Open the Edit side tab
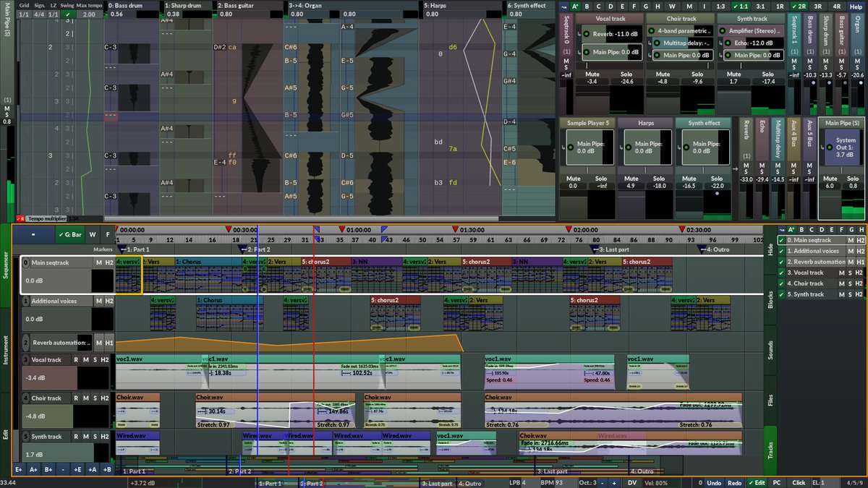The width and height of the screenshot is (868, 488). 6,435
